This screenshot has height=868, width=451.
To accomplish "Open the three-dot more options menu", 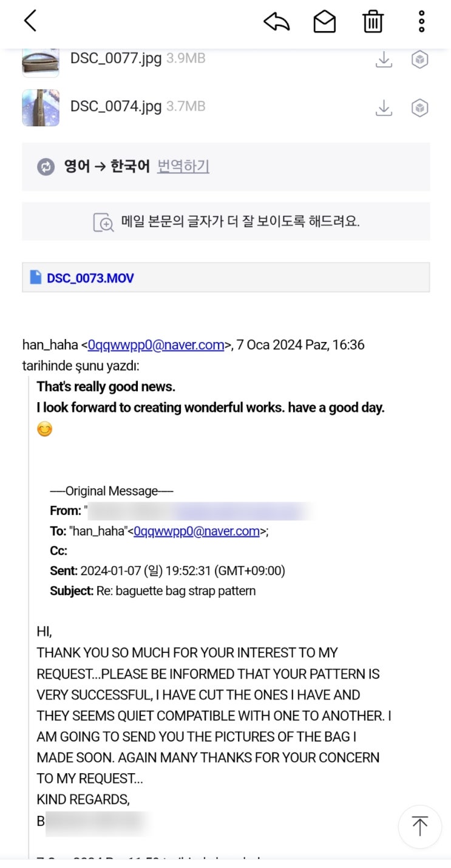I will 421,21.
